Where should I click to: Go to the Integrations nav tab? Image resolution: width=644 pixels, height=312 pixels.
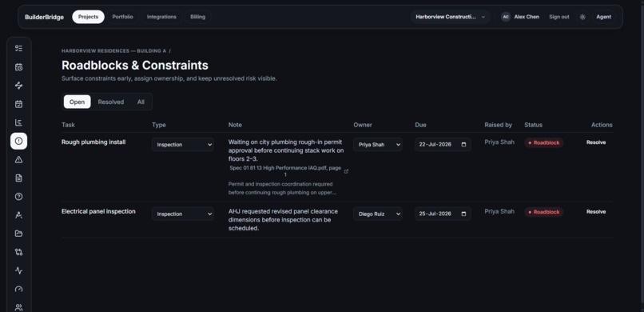point(162,17)
